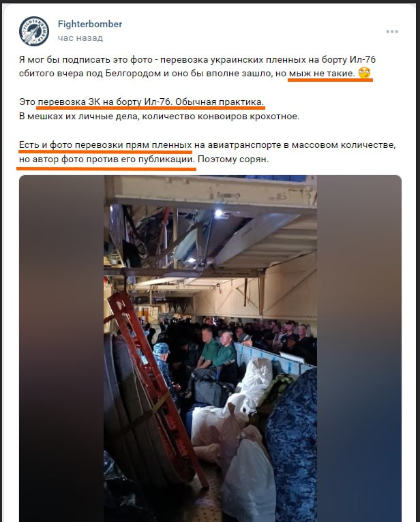Click the underlined words "Обычная практика"
This screenshot has width=420, height=522.
click(220, 102)
